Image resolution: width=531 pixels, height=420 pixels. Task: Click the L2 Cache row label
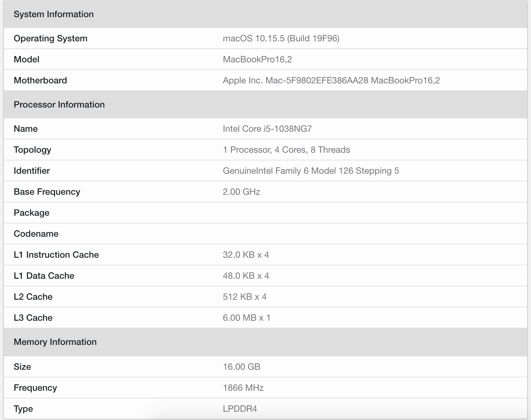coord(33,297)
